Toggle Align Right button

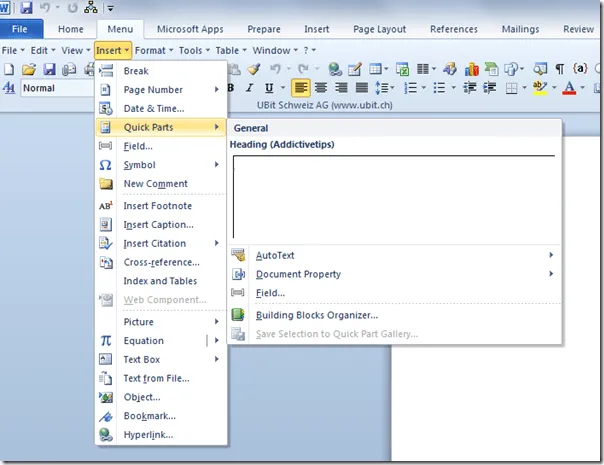341,88
